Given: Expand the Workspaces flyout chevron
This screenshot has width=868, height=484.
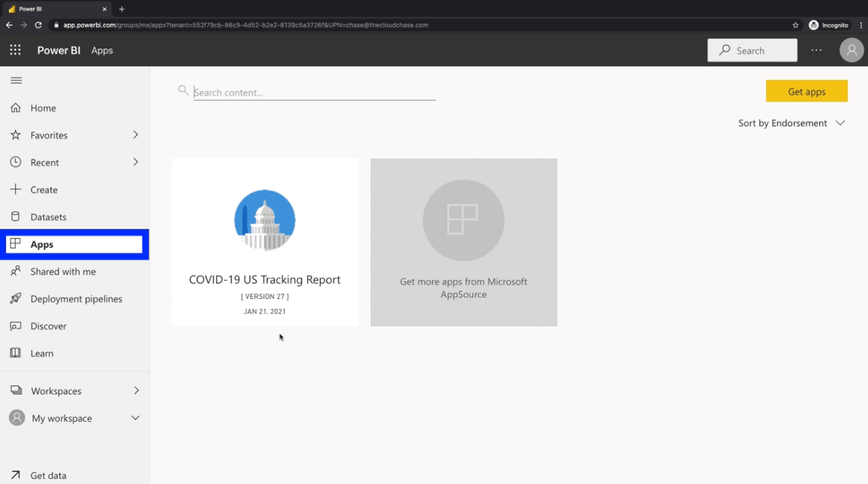Looking at the screenshot, I should click(136, 390).
